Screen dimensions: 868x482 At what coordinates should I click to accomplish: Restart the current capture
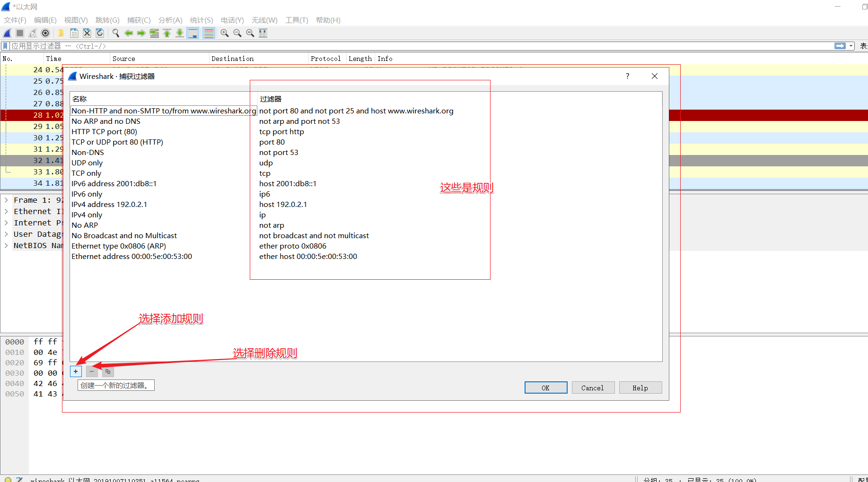click(x=33, y=33)
